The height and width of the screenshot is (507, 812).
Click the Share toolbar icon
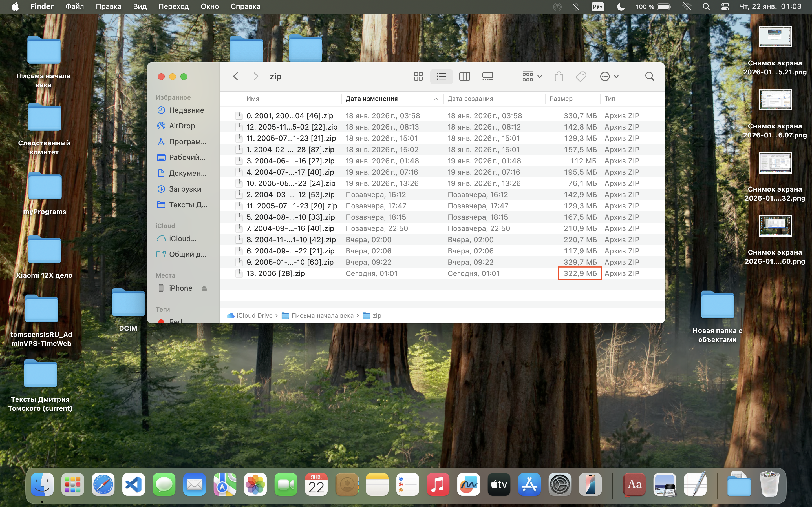pyautogui.click(x=559, y=76)
